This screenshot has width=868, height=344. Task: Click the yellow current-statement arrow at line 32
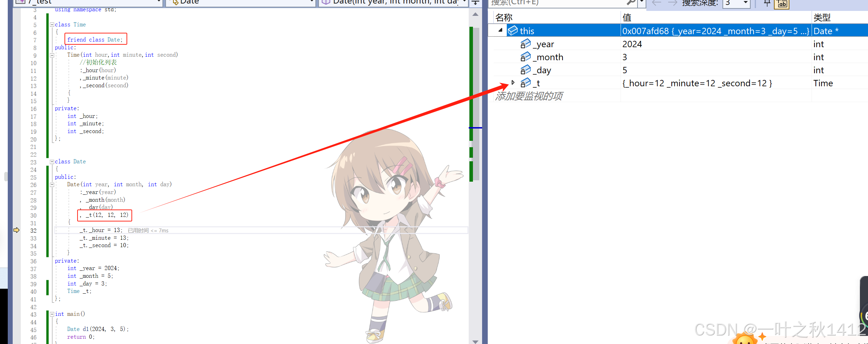coord(16,230)
